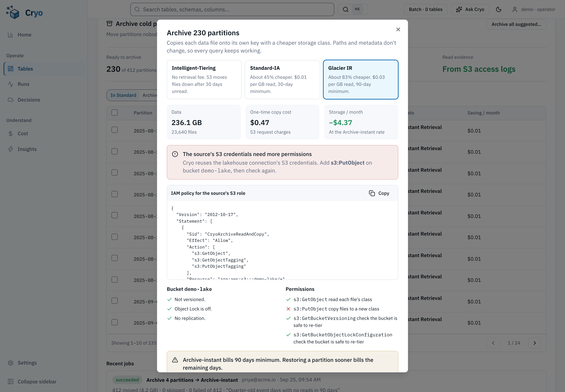This screenshot has height=392, width=565.
Task: Toggle dark mode with the moon icon
Action: [x=499, y=9]
